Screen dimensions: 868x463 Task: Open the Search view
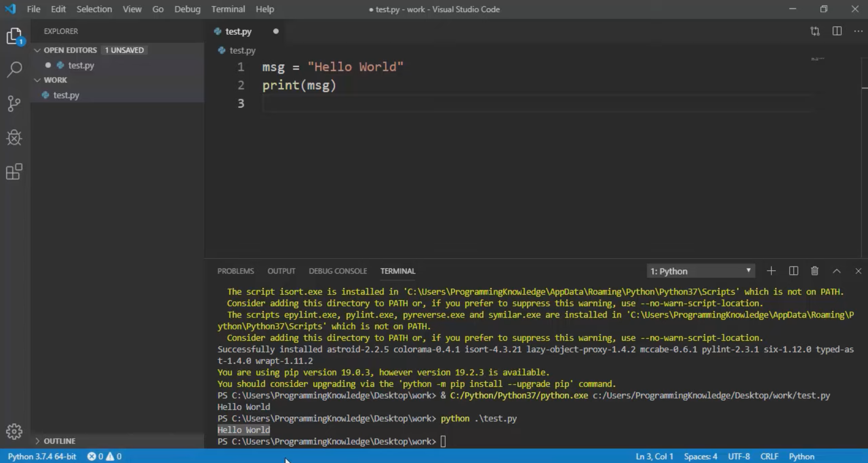[x=15, y=70]
